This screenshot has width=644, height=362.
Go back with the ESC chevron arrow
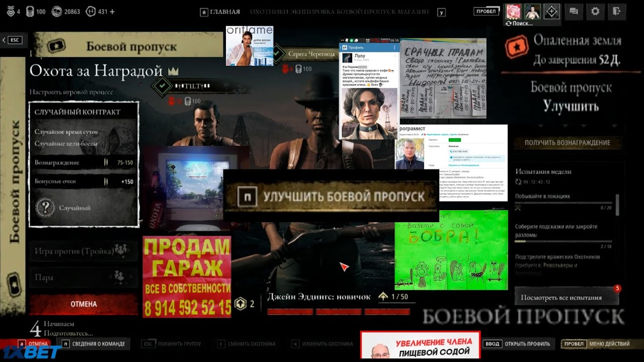(x=5, y=40)
